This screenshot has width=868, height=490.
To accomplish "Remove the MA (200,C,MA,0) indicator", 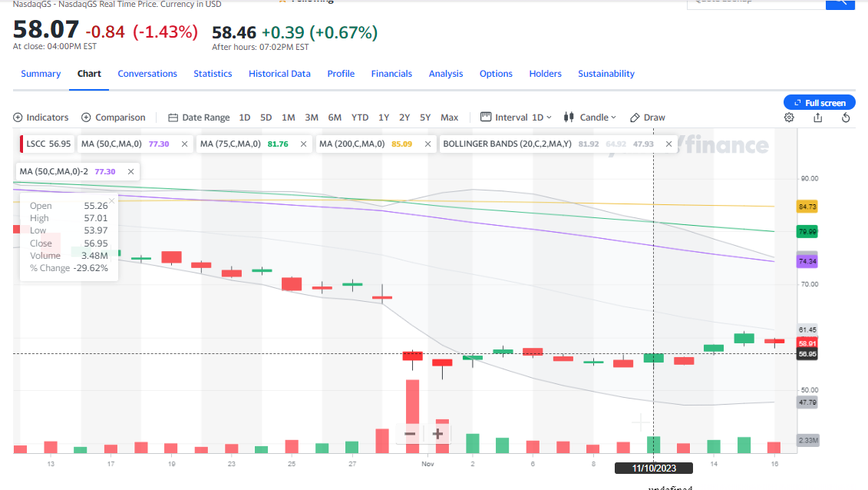I will [426, 144].
